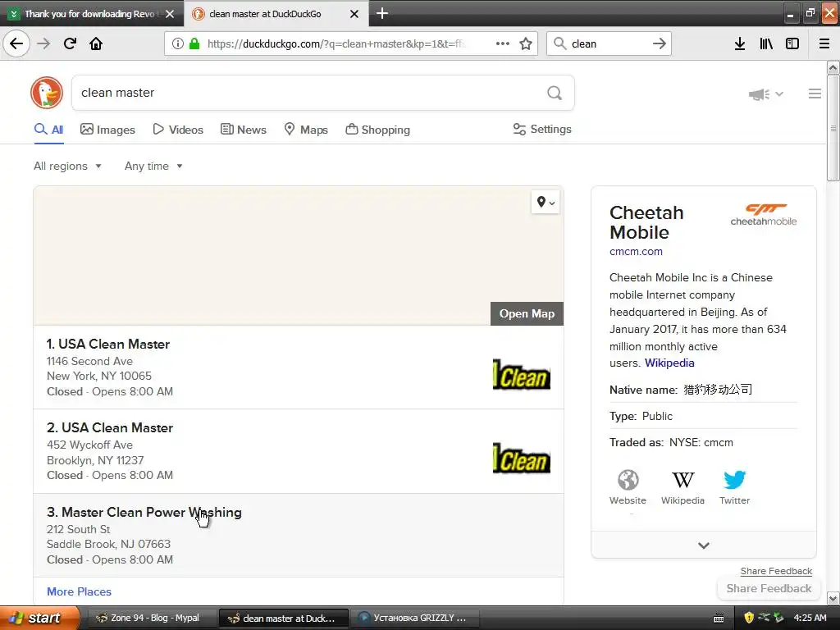Click the Clean logo for 1146 Second Ave

[x=521, y=374]
